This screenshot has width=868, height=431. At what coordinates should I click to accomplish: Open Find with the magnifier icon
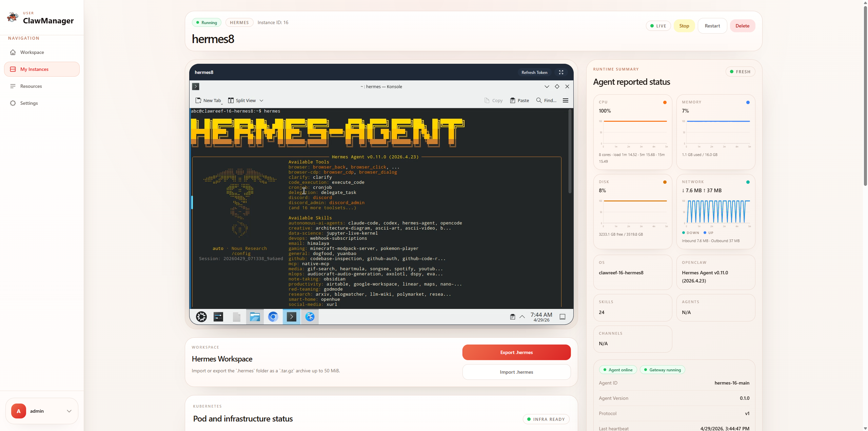539,100
